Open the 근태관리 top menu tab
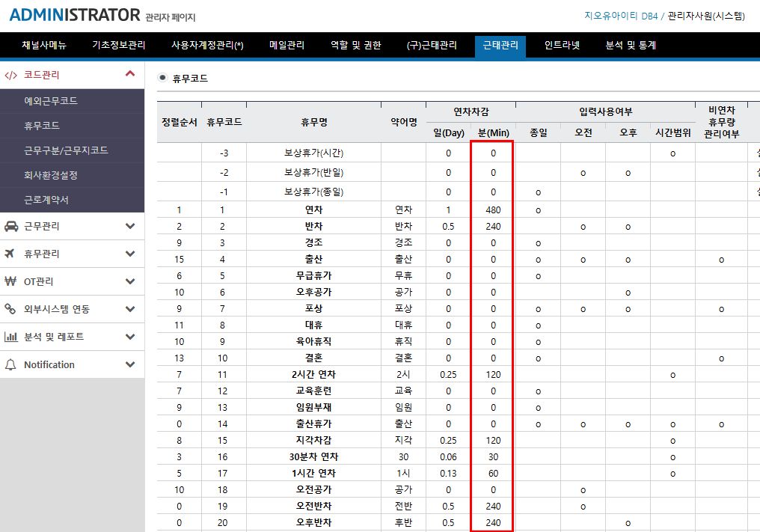The height and width of the screenshot is (532, 760). pos(500,45)
